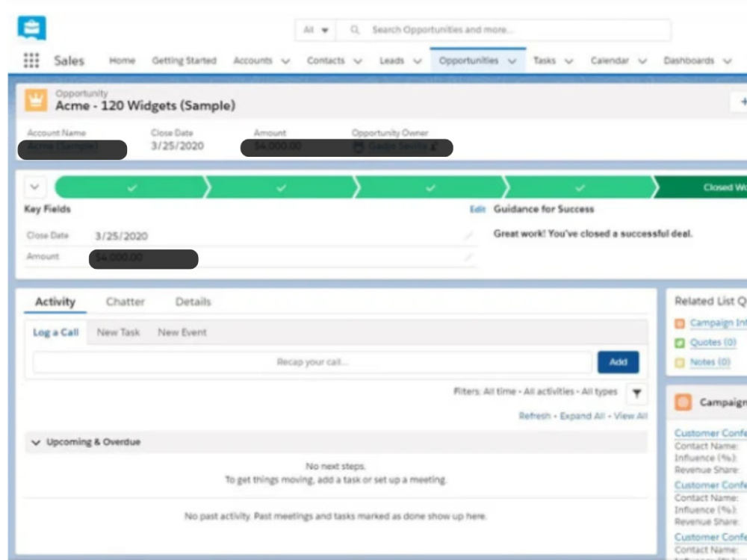The image size is (747, 560).
Task: Open the Tasks tab
Action: pyautogui.click(x=544, y=60)
